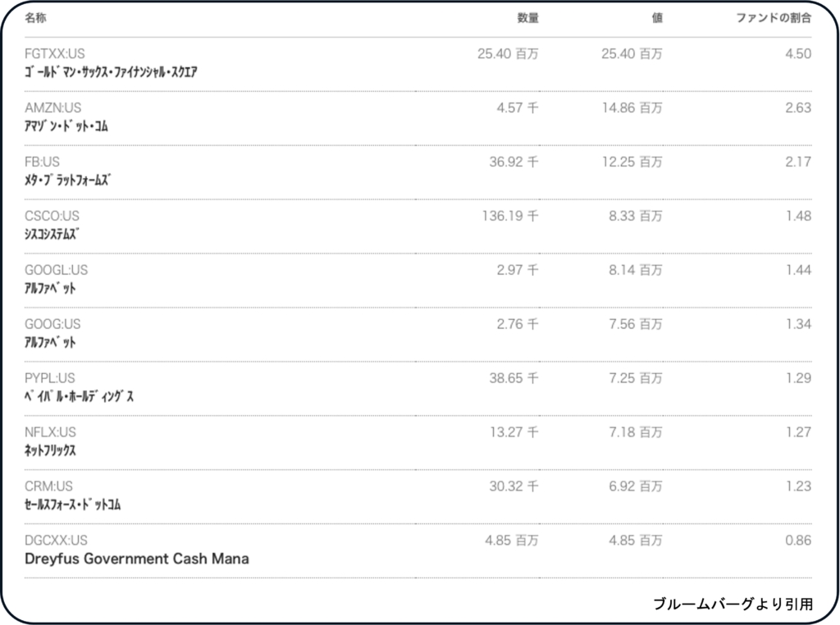Sort by the 数量 column header

tap(527, 17)
